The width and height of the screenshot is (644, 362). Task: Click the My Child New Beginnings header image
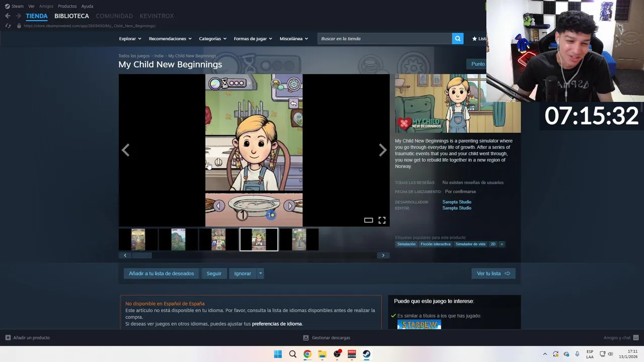point(458,104)
